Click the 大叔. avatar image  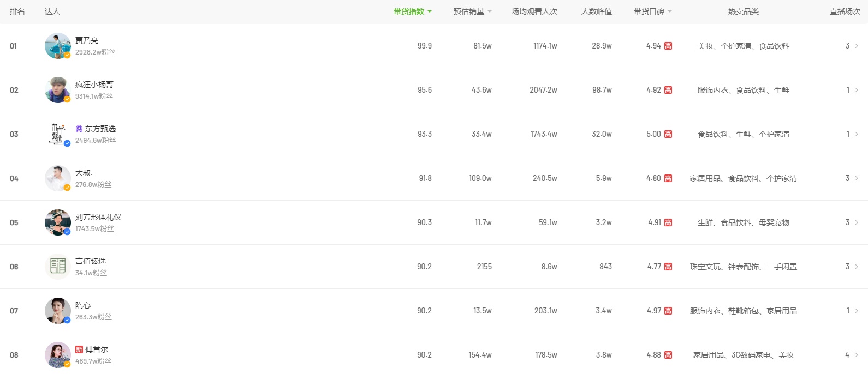(58, 178)
